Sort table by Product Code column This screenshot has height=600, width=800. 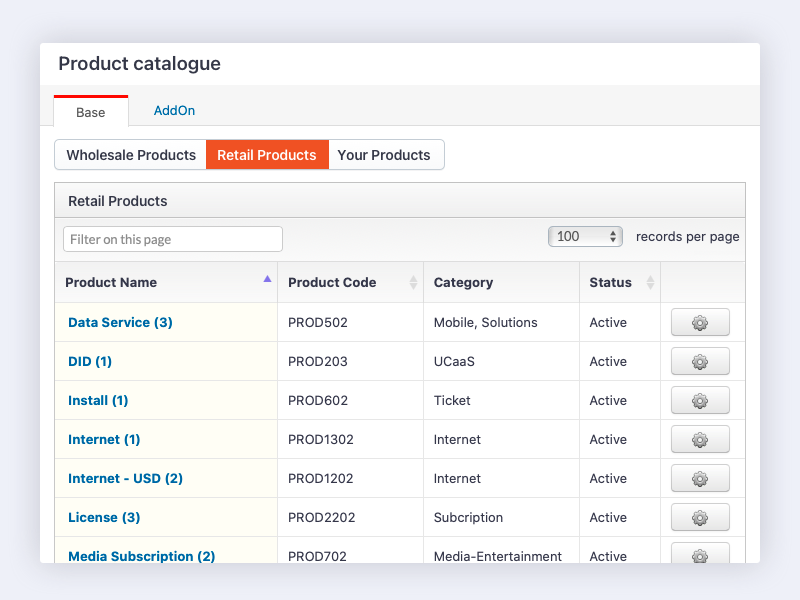pyautogui.click(x=351, y=282)
